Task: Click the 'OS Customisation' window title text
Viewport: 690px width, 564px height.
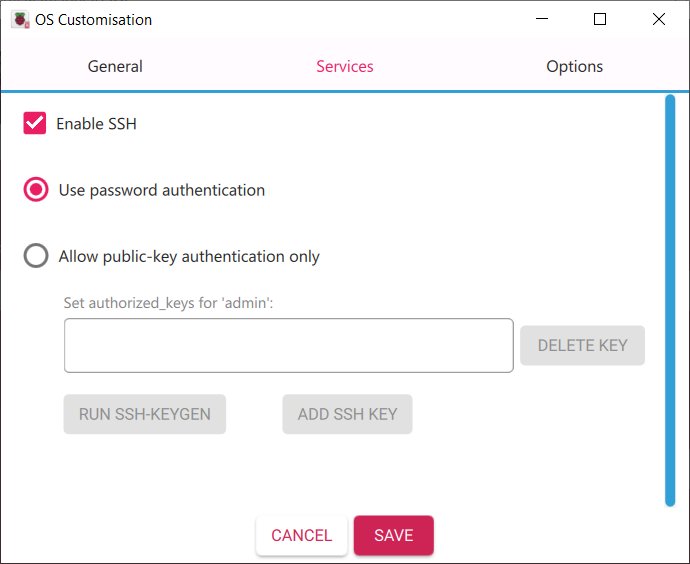Action: 94,19
